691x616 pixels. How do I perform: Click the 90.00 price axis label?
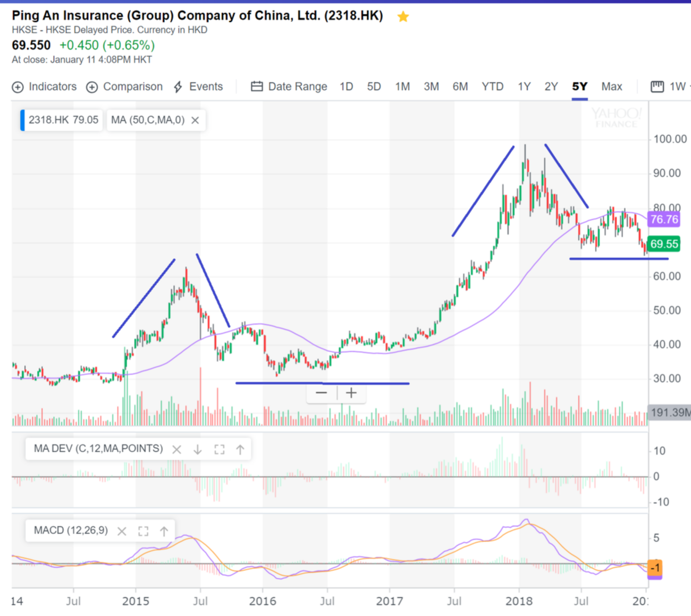667,173
